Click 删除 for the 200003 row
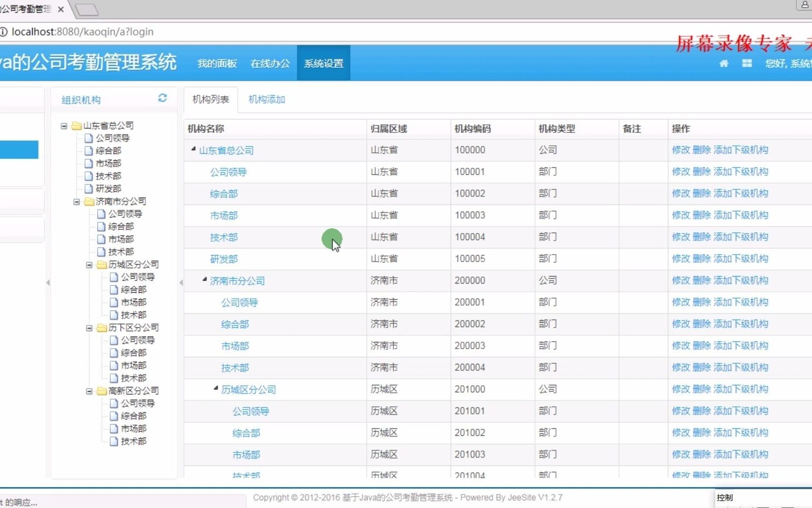 click(x=702, y=345)
